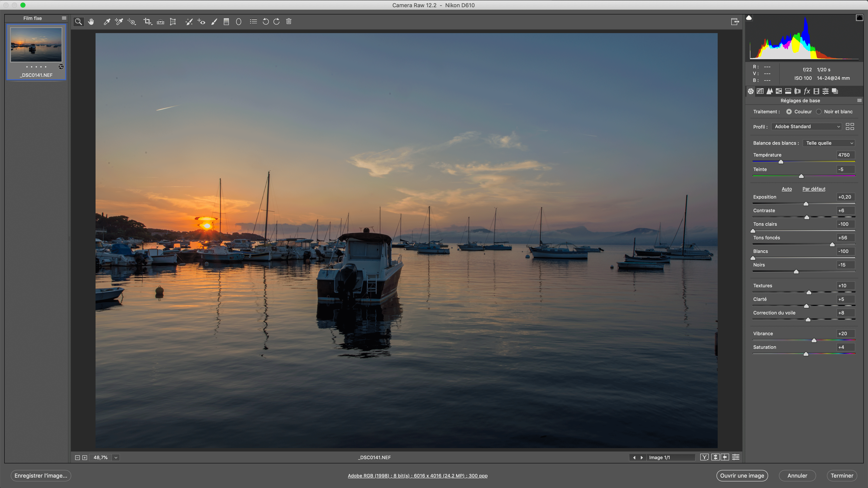This screenshot has width=868, height=488.
Task: Open the Lens Corrections panel tab
Action: [x=798, y=91]
